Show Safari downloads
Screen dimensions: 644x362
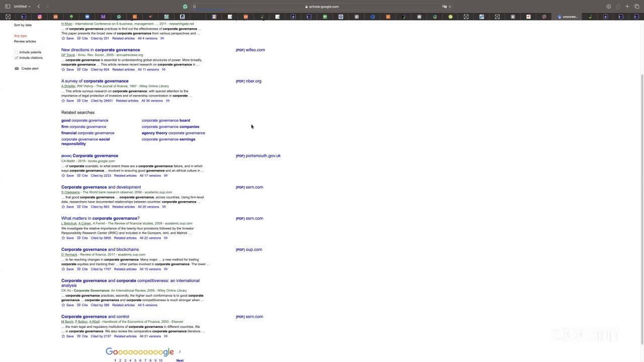click(608, 7)
